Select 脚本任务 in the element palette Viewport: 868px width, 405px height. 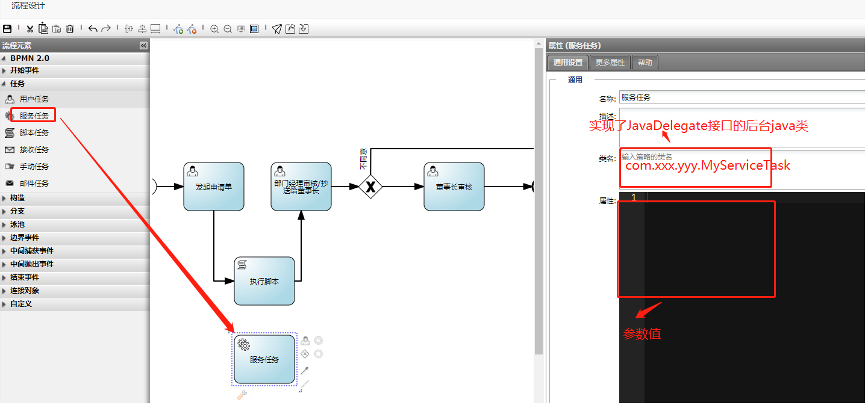(34, 133)
